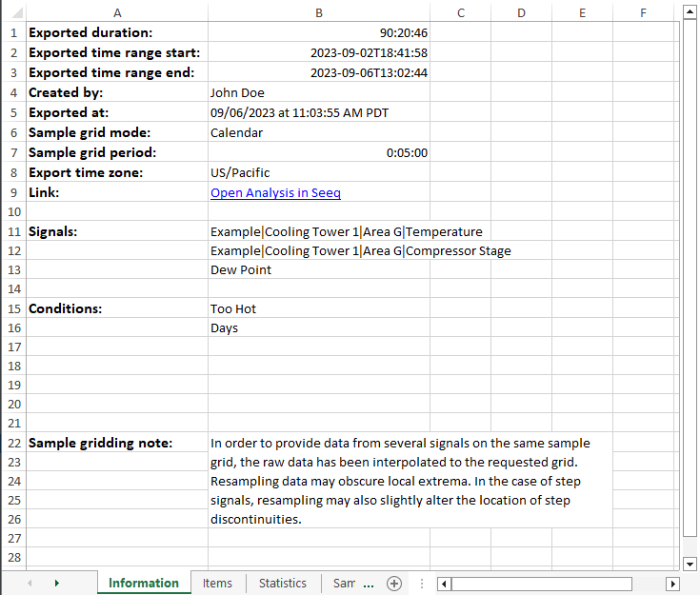Select column A header
The height and width of the screenshot is (595, 700).
[x=116, y=12]
